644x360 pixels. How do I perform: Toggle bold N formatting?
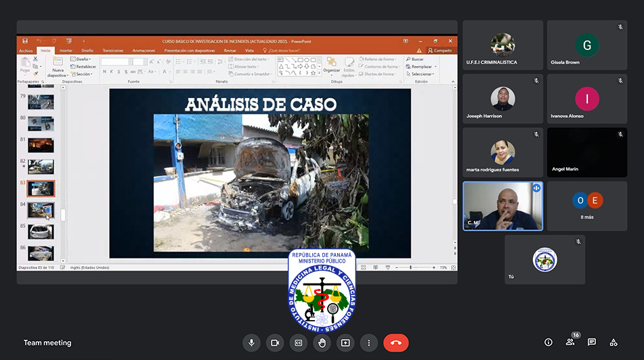(104, 72)
